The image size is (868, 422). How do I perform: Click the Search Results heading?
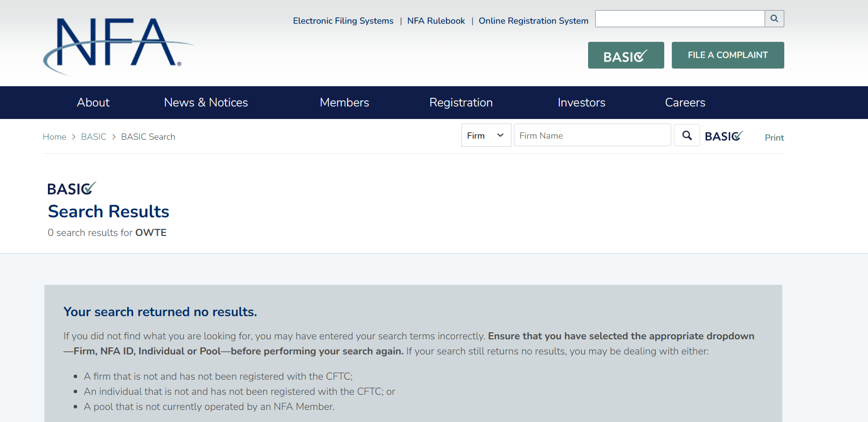(x=108, y=212)
